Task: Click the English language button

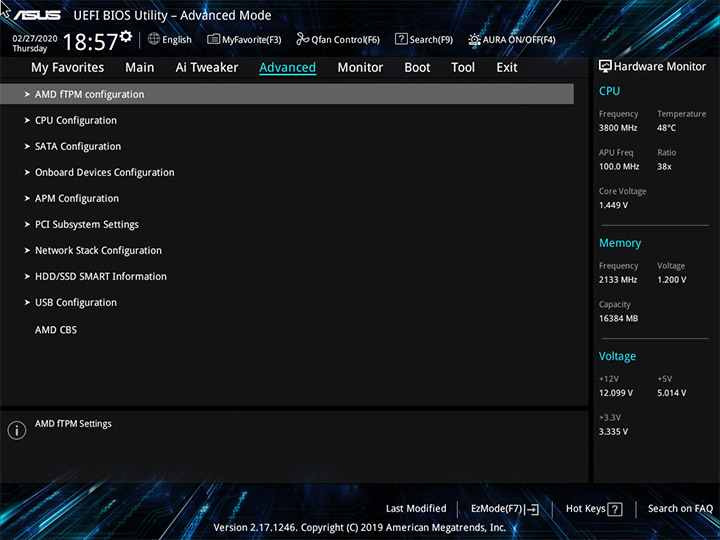Action: [177, 39]
